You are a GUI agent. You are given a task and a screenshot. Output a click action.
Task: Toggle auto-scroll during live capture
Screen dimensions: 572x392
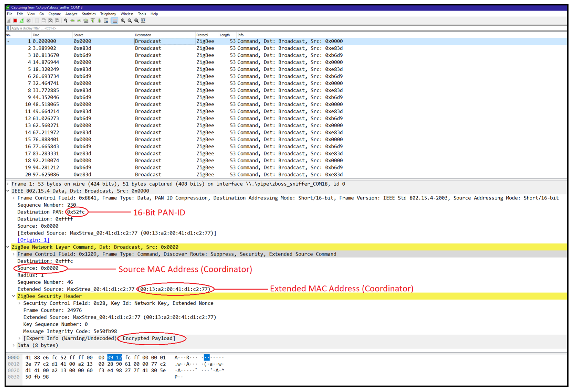pyautogui.click(x=106, y=21)
